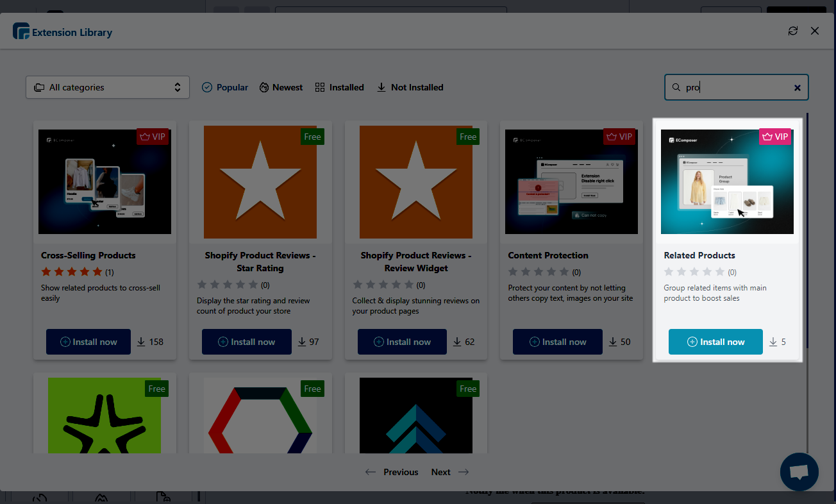Click the refresh icon in Extension Library header
This screenshot has height=504, width=836.
[793, 31]
